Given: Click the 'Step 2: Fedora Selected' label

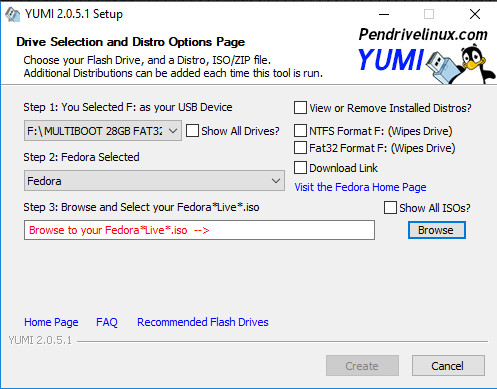Looking at the screenshot, I should click(x=81, y=157).
